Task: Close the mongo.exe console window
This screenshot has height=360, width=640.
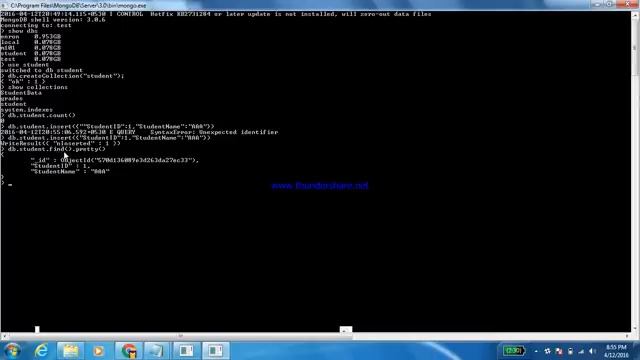Action: pyautogui.click(x=627, y=4)
